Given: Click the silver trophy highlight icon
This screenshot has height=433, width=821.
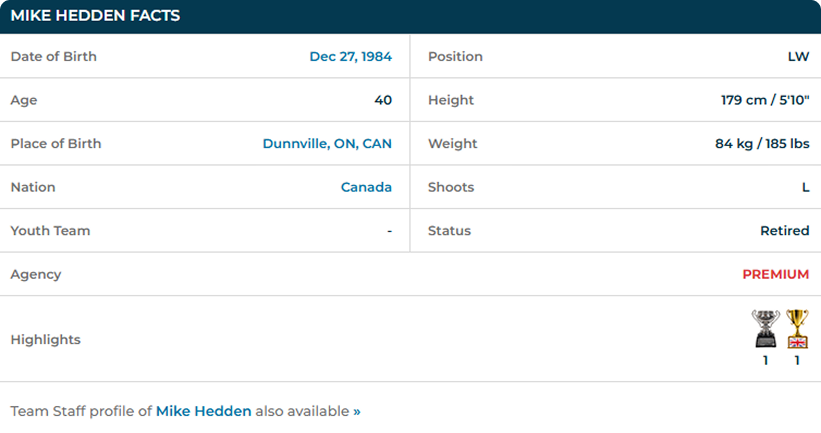Looking at the screenshot, I should 765,329.
